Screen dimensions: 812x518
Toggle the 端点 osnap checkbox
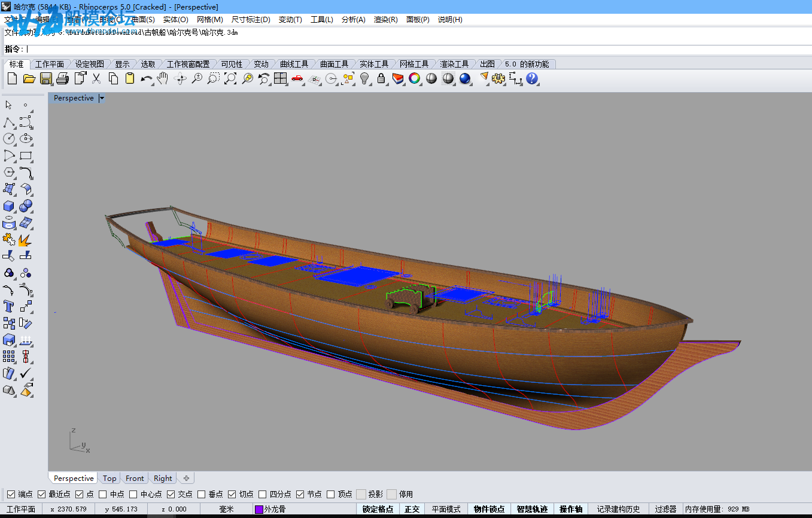pos(11,494)
